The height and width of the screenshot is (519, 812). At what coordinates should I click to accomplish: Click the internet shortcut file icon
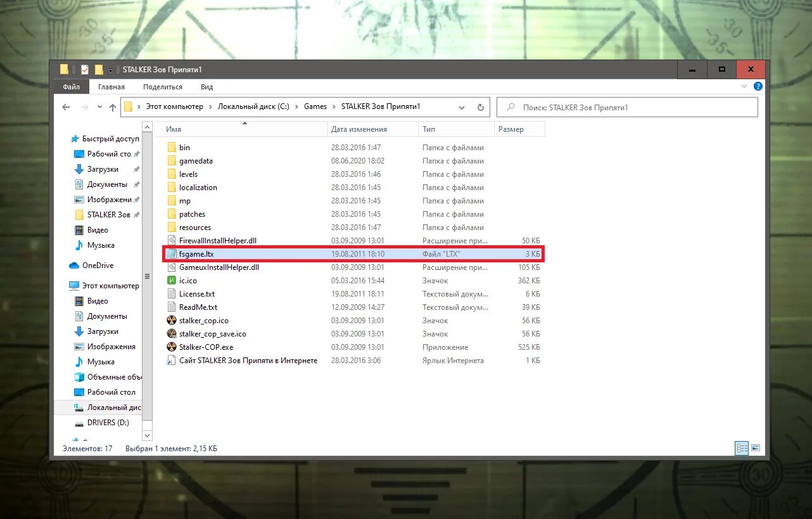(171, 360)
